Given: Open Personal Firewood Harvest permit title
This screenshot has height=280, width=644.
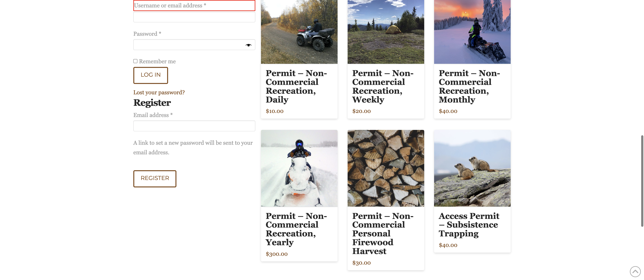Looking at the screenshot, I should 383,233.
